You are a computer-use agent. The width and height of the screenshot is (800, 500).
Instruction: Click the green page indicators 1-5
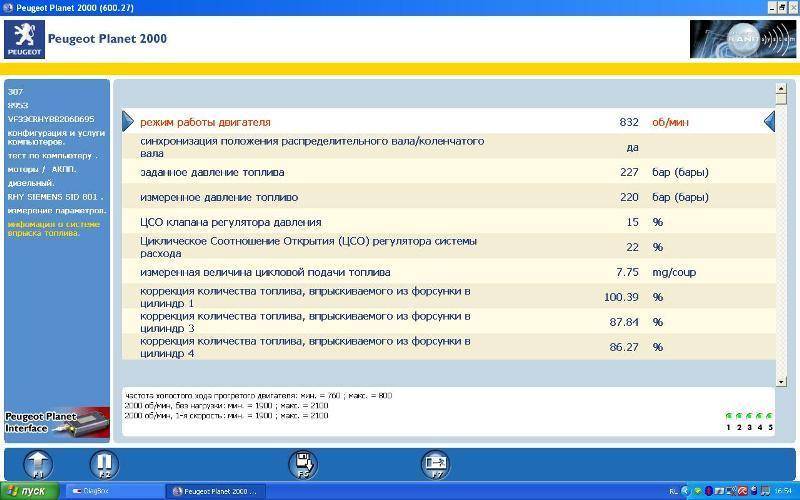749,421
